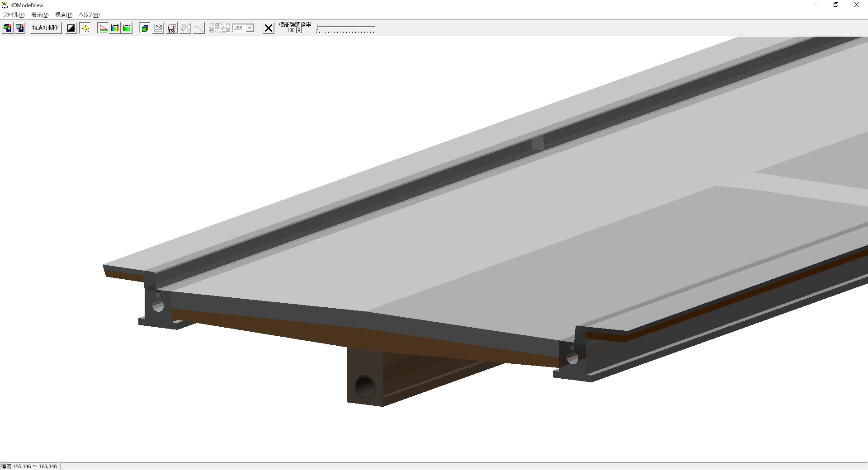
Task: Click the 視点初期化 button
Action: (46, 28)
